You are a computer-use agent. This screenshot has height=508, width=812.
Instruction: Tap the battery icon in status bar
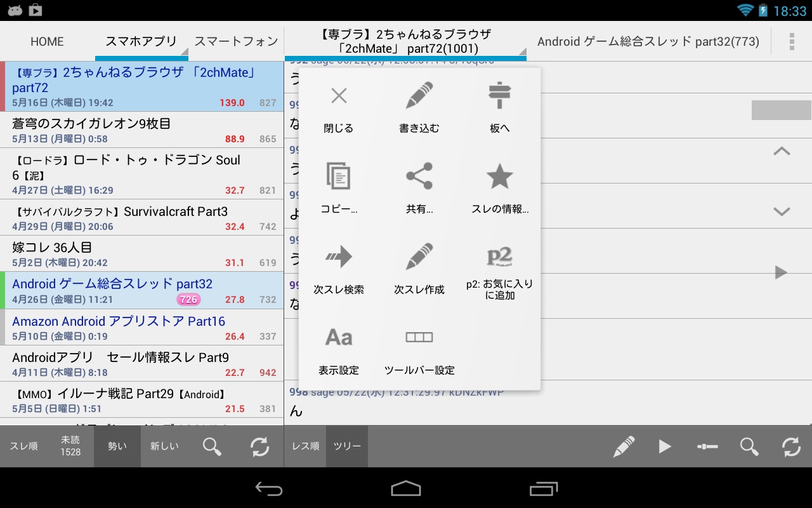click(x=763, y=10)
